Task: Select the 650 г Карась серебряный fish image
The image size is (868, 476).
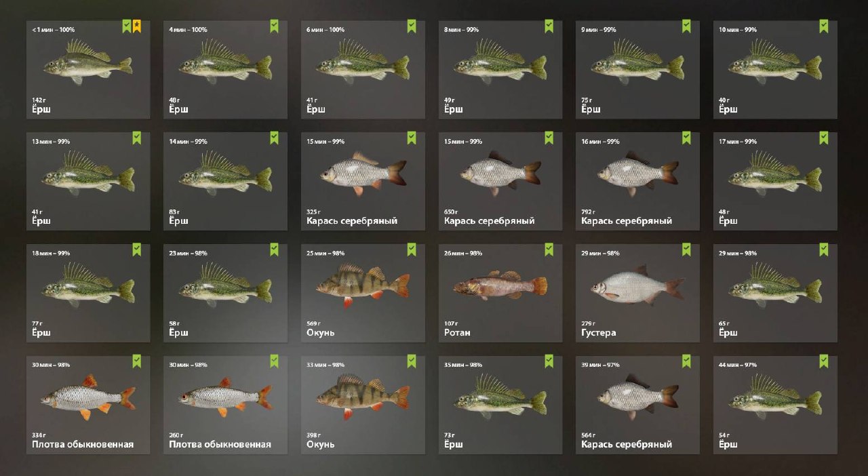Action: click(500, 172)
